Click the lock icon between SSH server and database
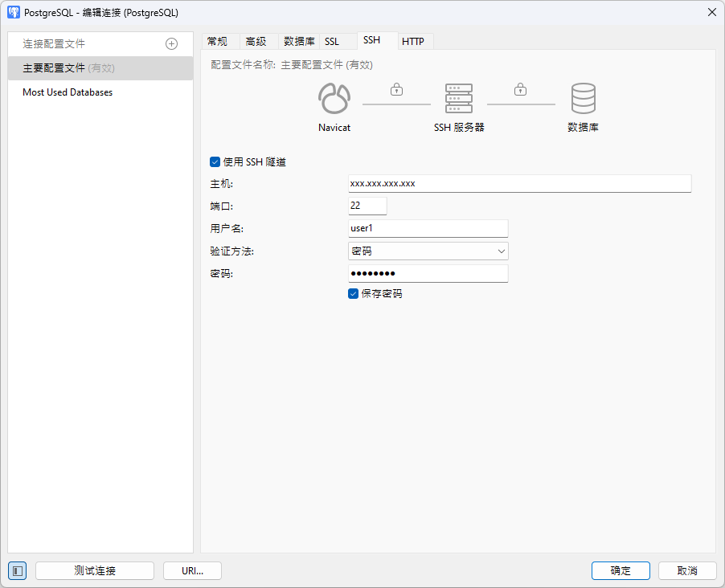 click(521, 89)
